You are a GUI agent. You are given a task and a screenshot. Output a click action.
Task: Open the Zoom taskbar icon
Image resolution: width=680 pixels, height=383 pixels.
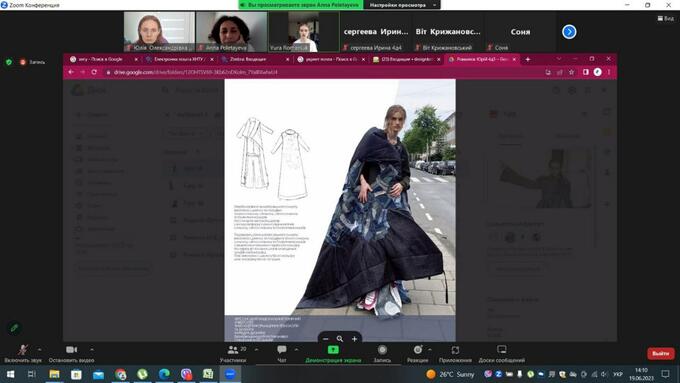tap(230, 374)
